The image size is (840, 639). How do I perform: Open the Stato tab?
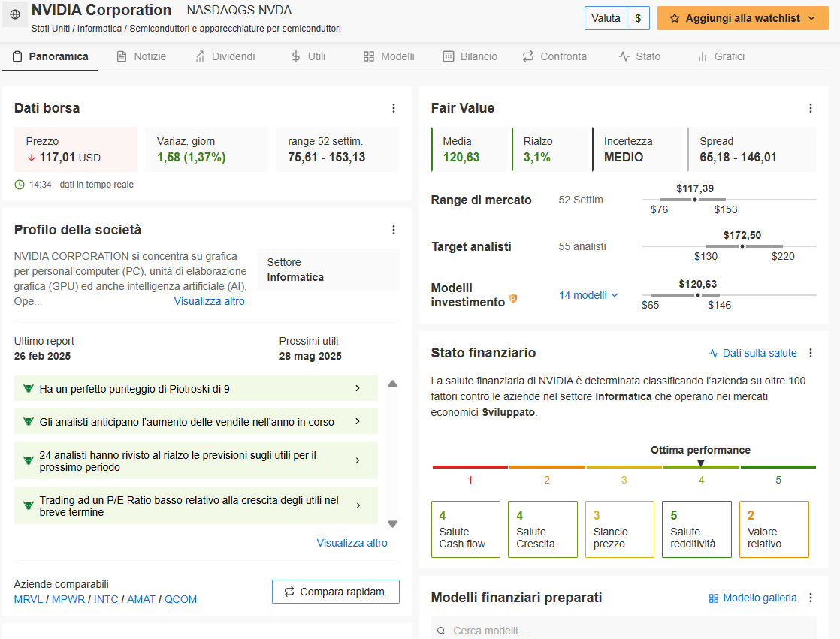click(639, 57)
